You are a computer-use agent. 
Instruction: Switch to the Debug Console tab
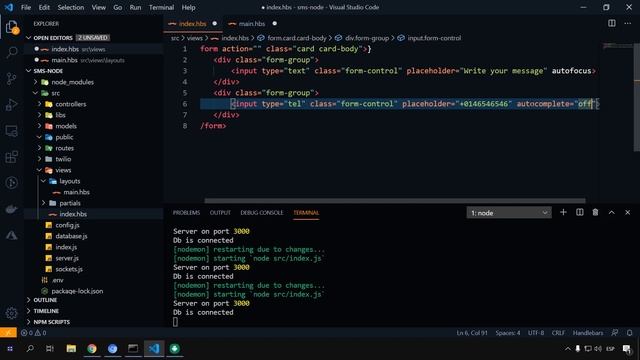tap(262, 213)
